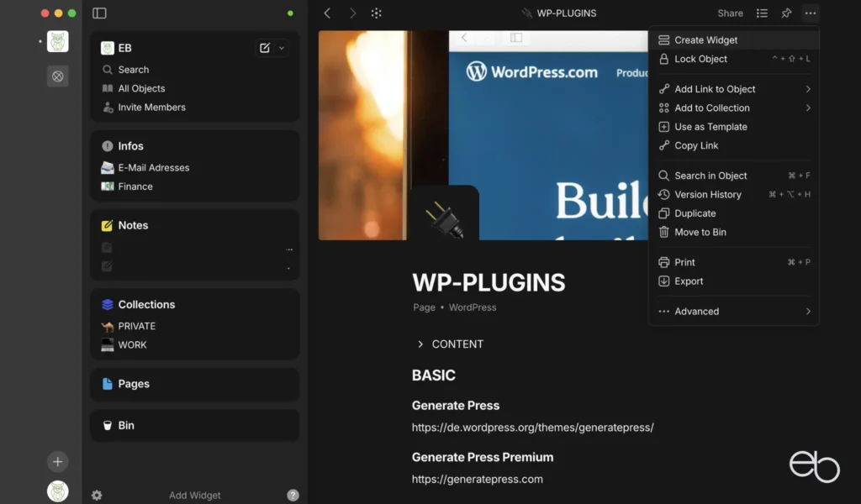Click the BASIC heading
This screenshot has width=861, height=504.
(433, 375)
